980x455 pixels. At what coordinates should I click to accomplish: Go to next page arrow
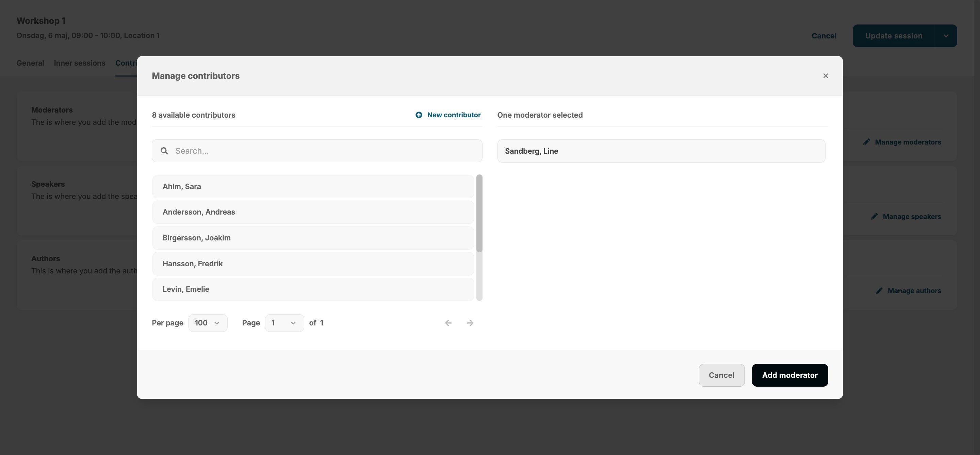point(470,323)
